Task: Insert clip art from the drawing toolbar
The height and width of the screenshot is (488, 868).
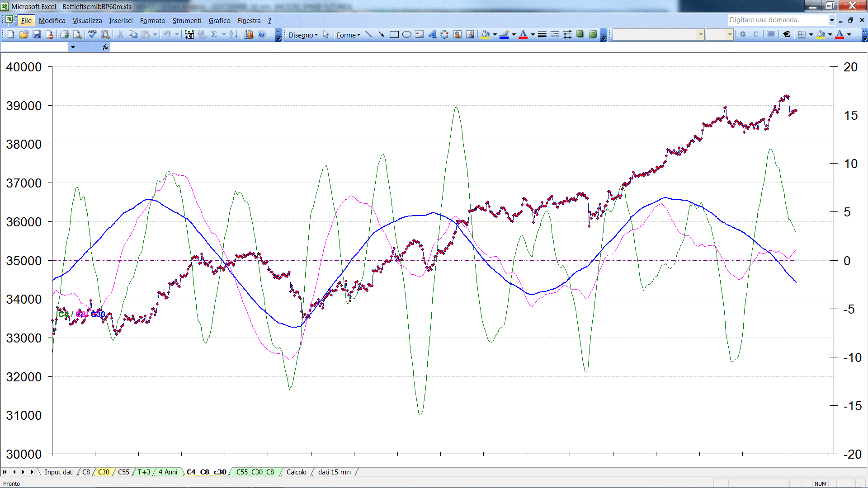Action: pos(458,34)
